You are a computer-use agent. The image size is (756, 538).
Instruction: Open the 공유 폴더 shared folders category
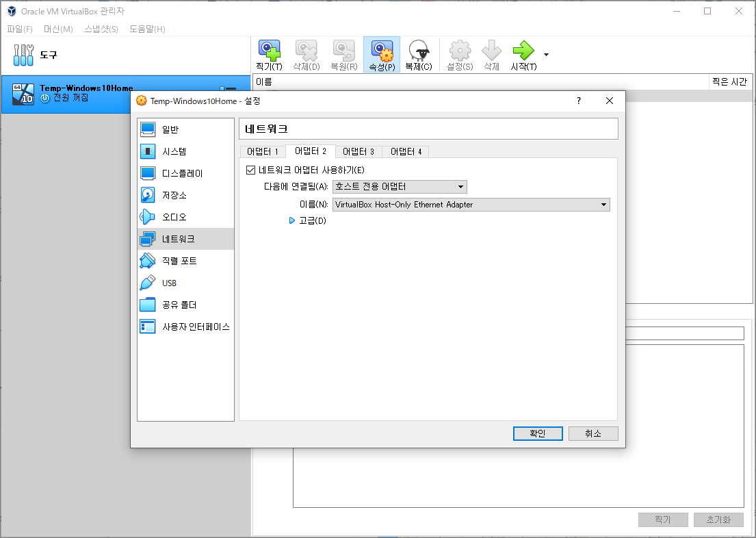[185, 305]
